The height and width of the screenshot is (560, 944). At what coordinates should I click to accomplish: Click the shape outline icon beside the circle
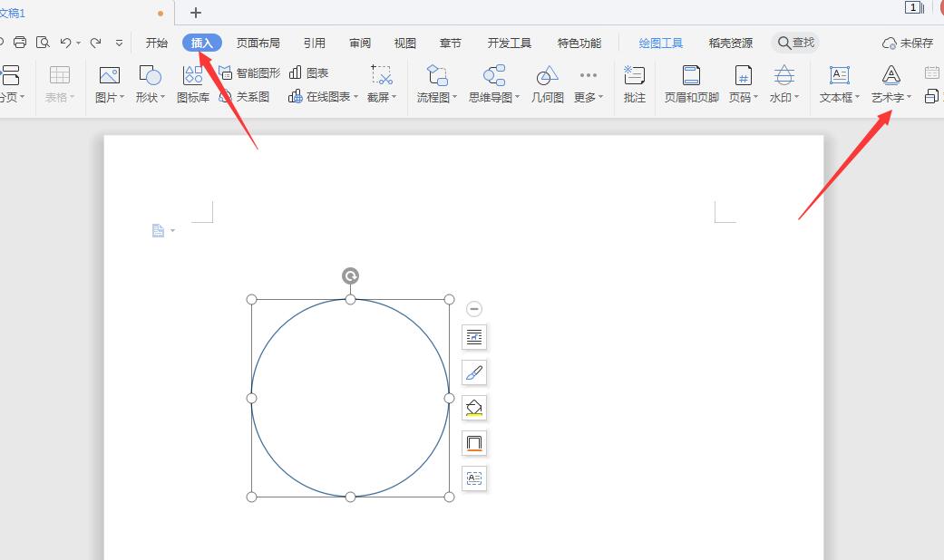point(474,443)
